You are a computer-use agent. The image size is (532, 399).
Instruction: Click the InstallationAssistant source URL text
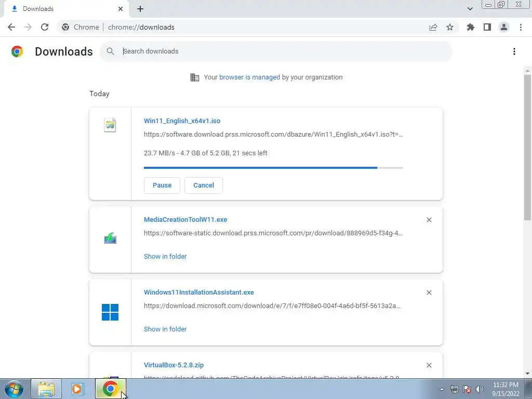272,305
